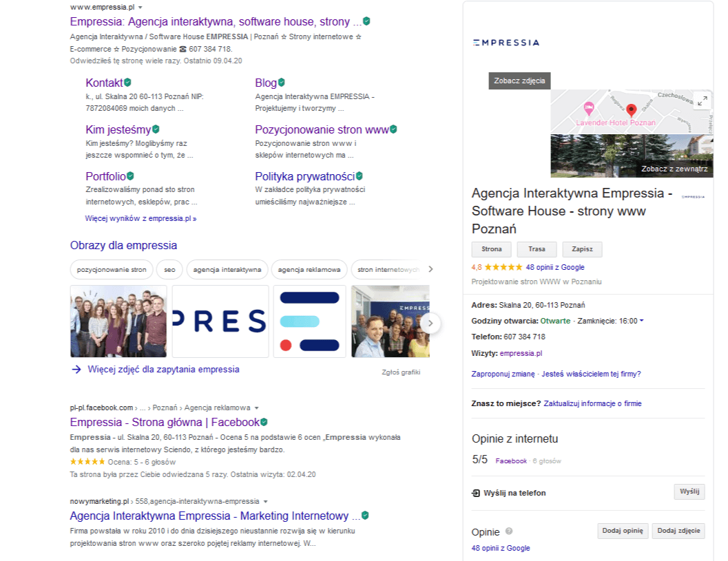Click 'Jesteś właścicielem tej firmy?' link

coord(591,374)
